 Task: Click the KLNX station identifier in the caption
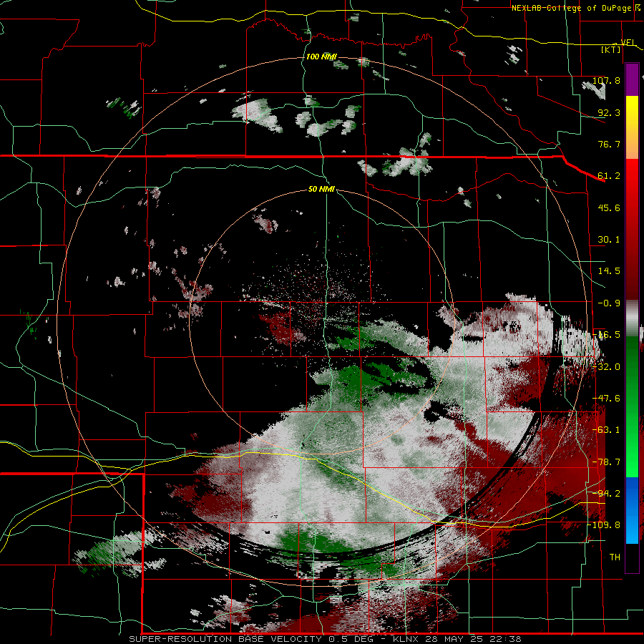[405, 639]
